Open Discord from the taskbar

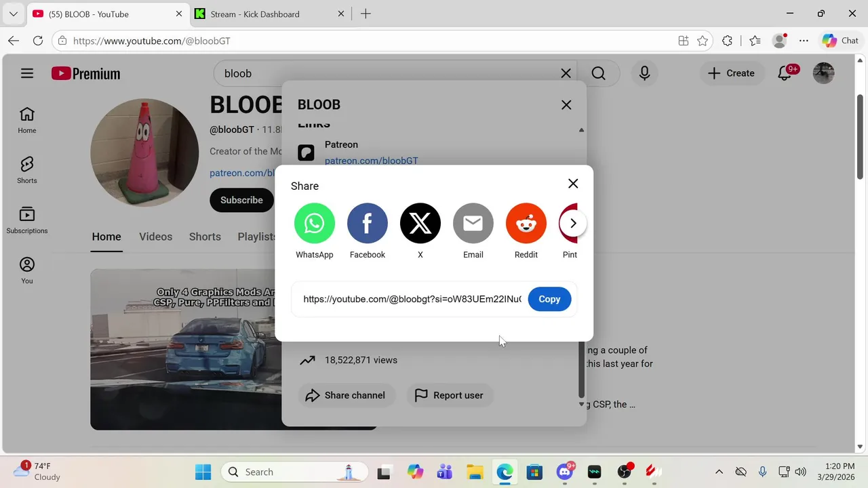564,472
